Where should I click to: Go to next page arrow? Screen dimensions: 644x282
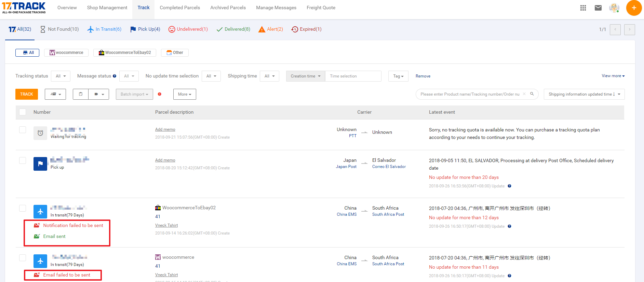coord(630,29)
